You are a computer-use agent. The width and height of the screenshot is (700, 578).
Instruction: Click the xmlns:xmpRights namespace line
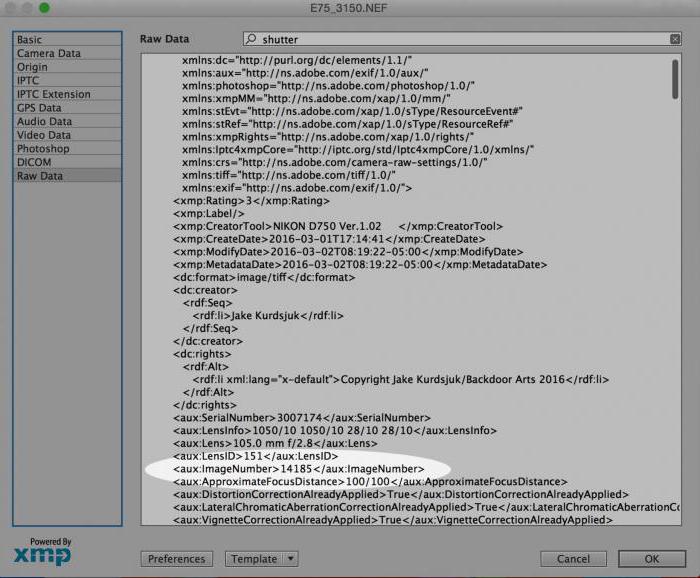(x=328, y=137)
